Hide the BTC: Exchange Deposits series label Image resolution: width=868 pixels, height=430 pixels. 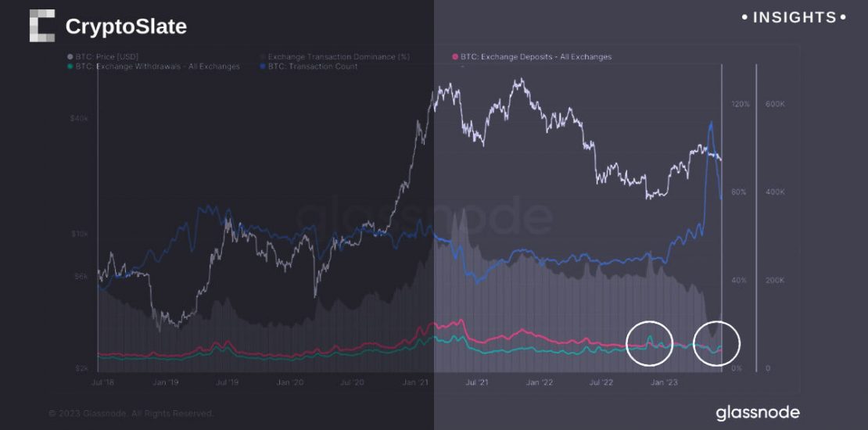pos(536,57)
